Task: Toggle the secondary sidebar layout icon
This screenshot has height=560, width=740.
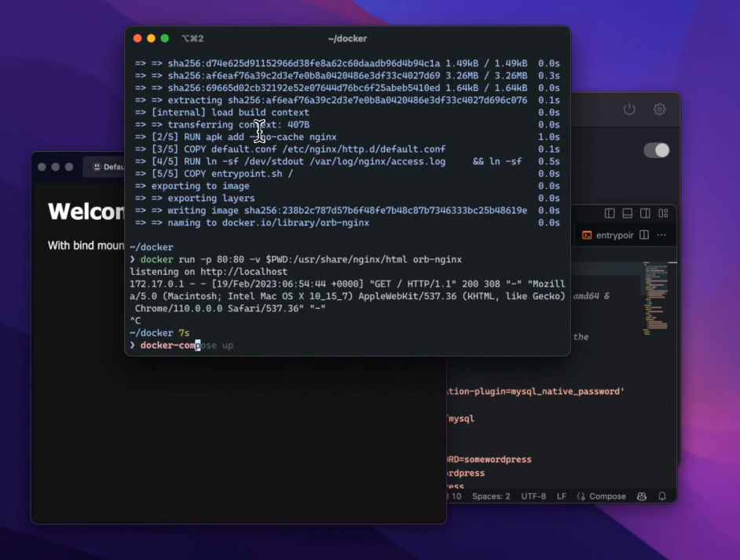Action: [645, 213]
